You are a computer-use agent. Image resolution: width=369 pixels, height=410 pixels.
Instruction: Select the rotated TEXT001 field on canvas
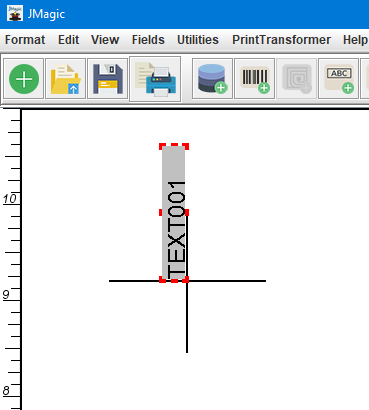(x=174, y=213)
